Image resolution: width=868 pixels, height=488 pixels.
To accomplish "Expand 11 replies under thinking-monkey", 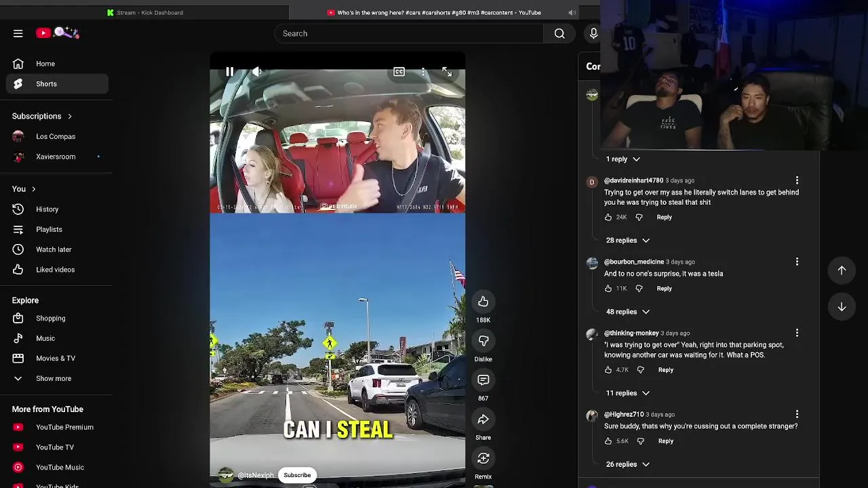I will [627, 393].
